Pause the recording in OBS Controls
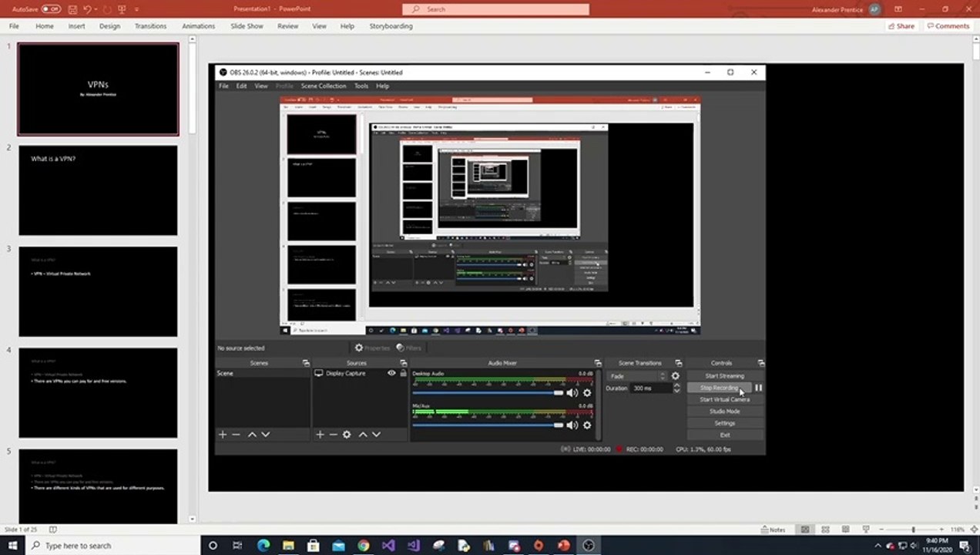980x555 pixels. [x=758, y=388]
